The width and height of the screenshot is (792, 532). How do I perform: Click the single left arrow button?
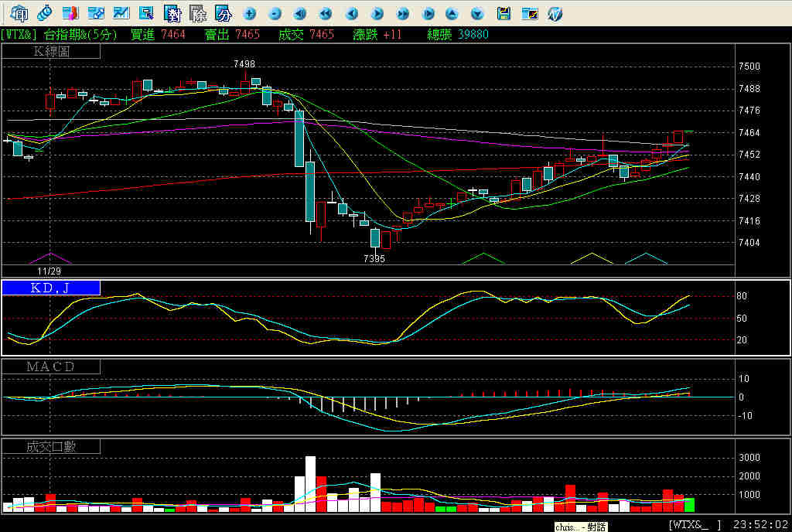point(352,14)
